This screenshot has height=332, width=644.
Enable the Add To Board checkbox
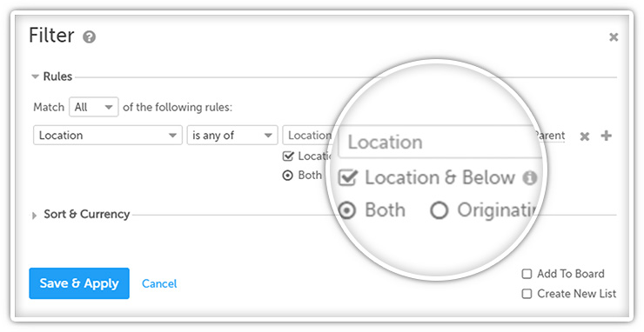click(x=527, y=274)
